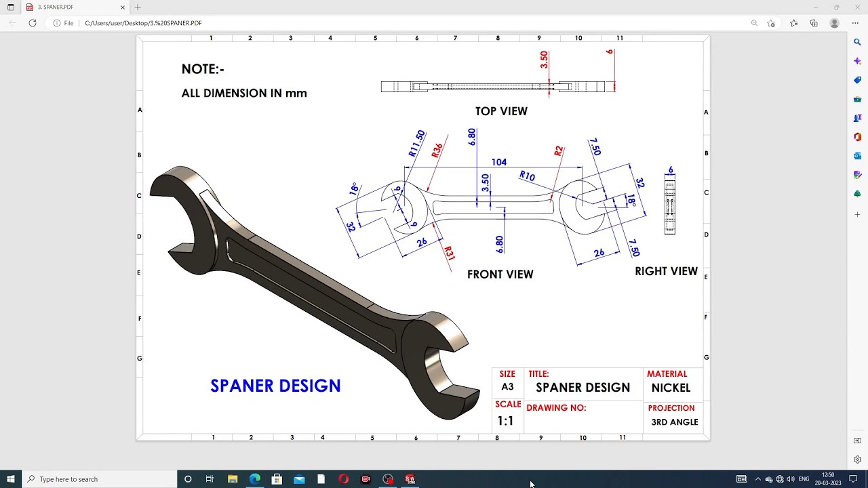Open the screen recorder camera taskbar icon
The height and width of the screenshot is (488, 868).
point(366,479)
